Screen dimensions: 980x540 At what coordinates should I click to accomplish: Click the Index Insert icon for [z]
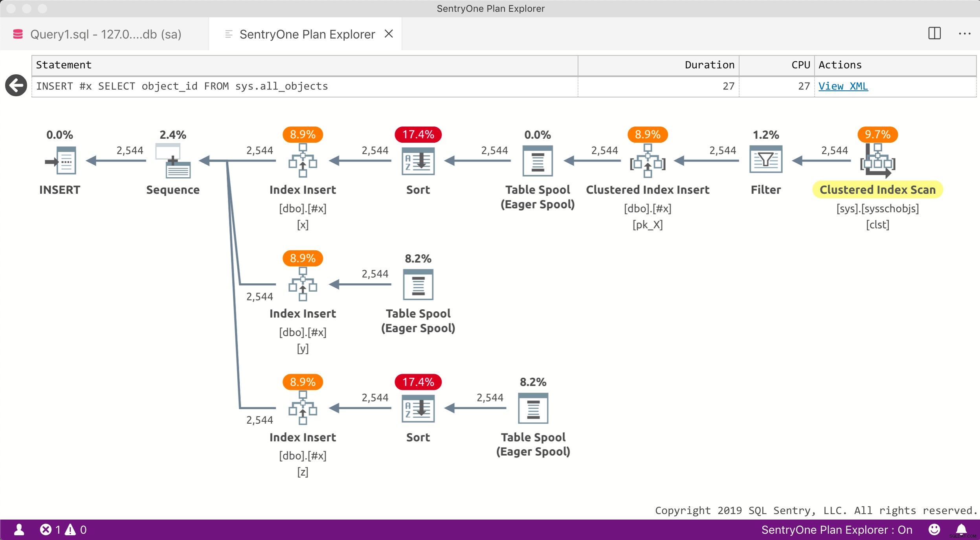coord(303,408)
